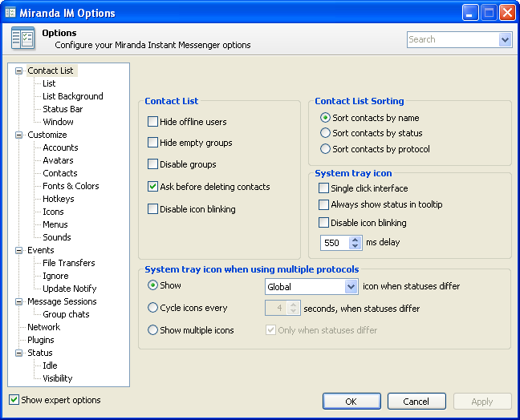The width and height of the screenshot is (520, 420).
Task: Open the Search dropdown arrow
Action: 505,39
